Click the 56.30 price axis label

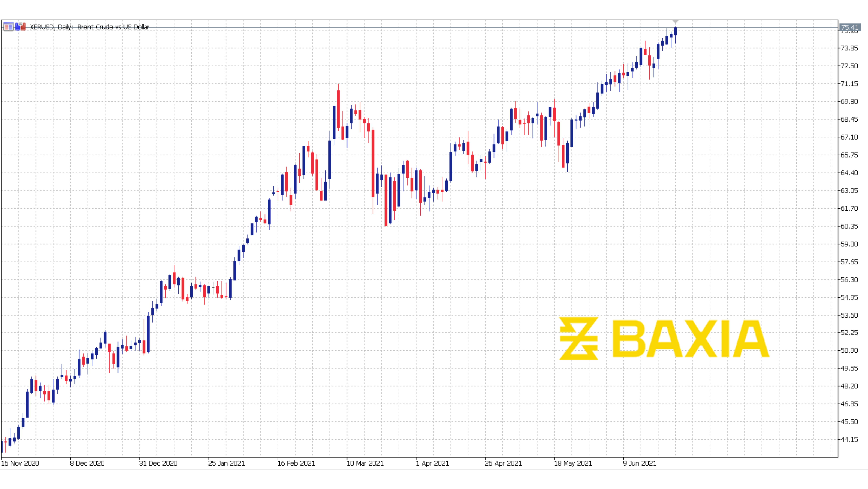click(849, 280)
